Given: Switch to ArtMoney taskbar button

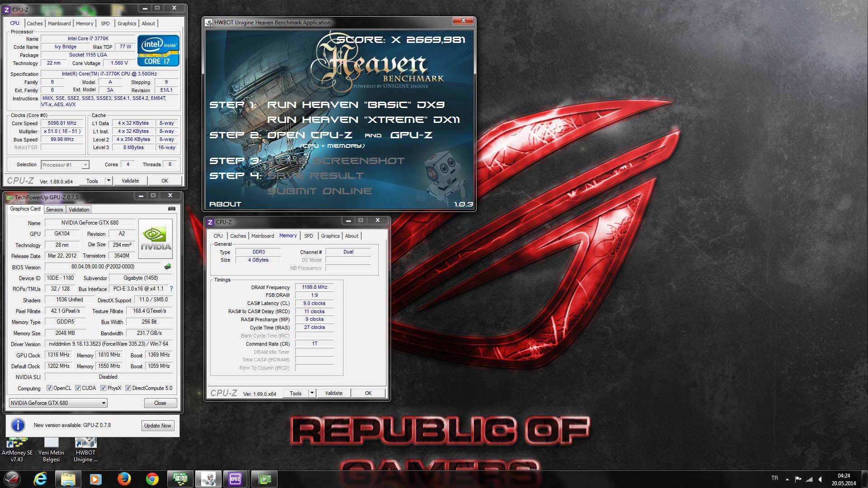Looking at the screenshot, I should [180, 479].
